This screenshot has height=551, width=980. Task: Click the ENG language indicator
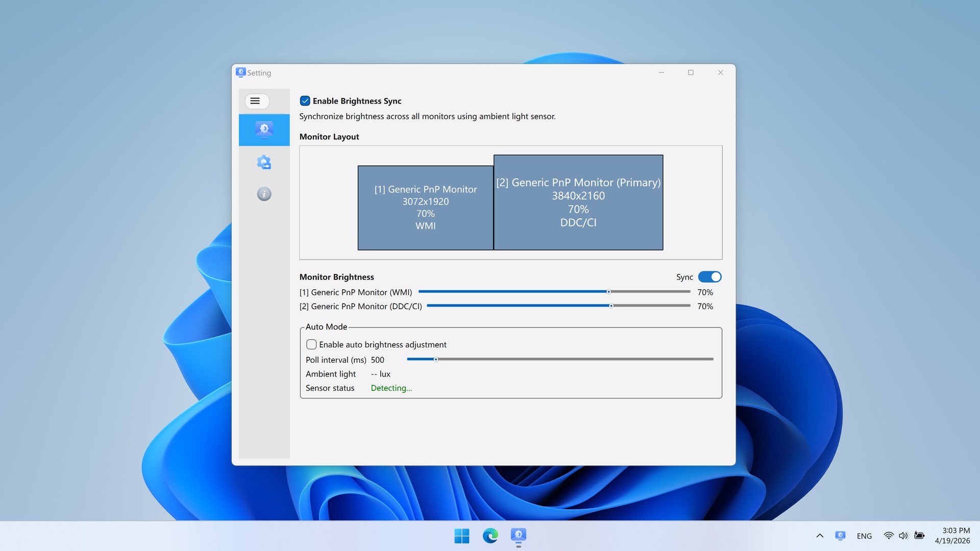pyautogui.click(x=864, y=536)
